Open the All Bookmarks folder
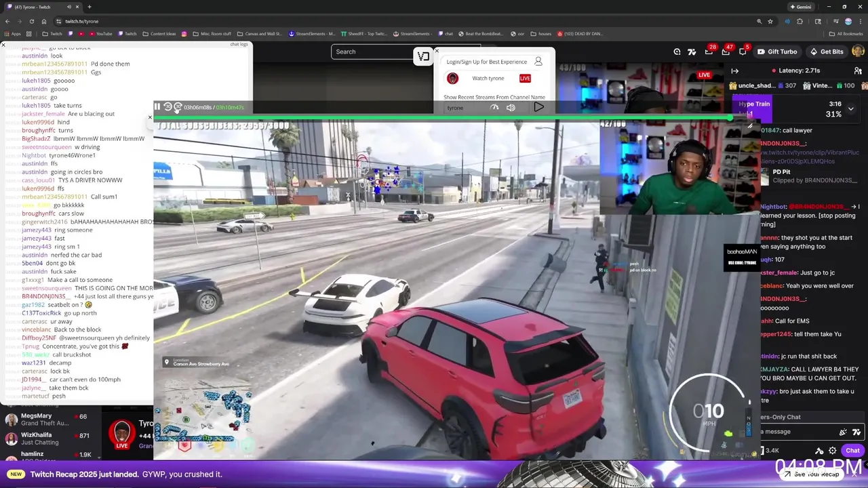The height and width of the screenshot is (488, 868). pos(846,33)
